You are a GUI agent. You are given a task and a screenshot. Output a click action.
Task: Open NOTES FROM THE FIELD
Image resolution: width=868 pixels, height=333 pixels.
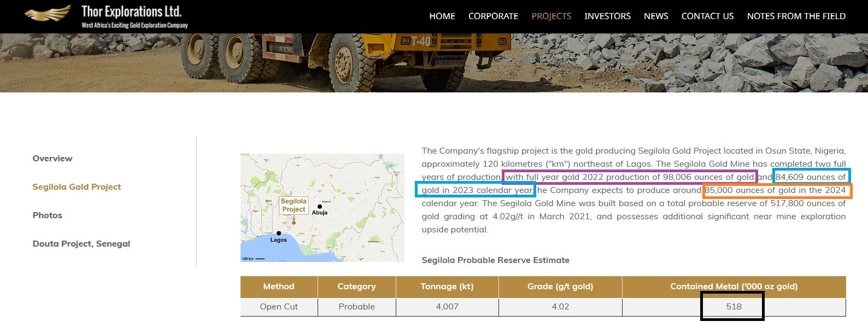tap(796, 16)
